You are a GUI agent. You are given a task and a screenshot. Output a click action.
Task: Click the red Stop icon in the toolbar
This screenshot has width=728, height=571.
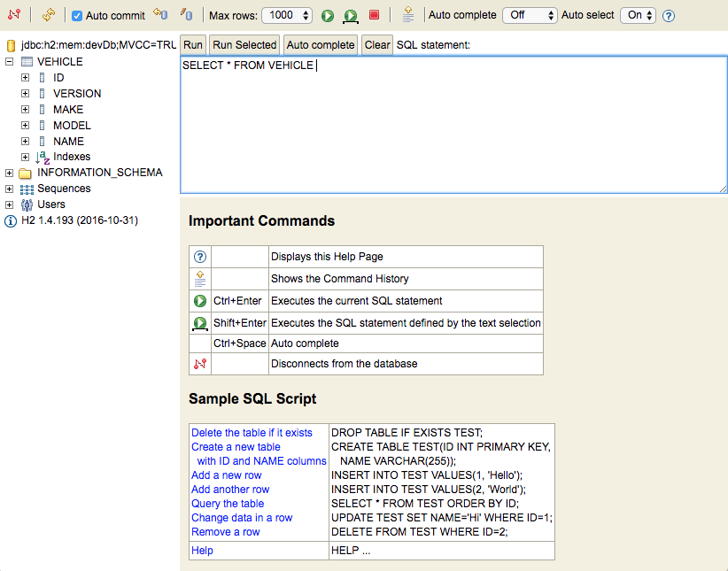[x=374, y=15]
